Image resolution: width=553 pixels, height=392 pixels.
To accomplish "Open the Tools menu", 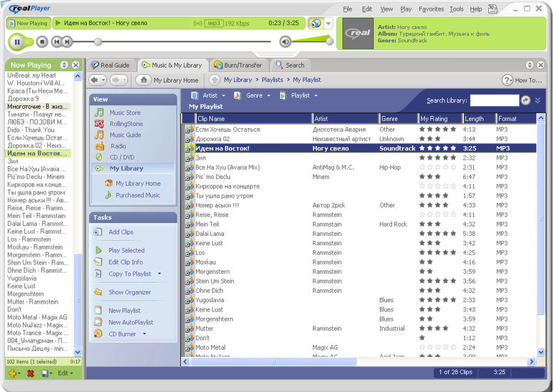I will pyautogui.click(x=456, y=9).
